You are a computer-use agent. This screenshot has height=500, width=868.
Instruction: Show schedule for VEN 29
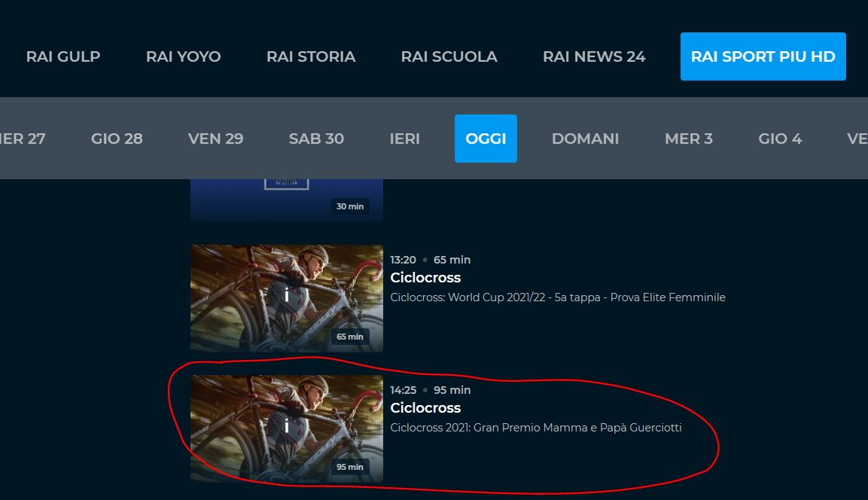(215, 139)
